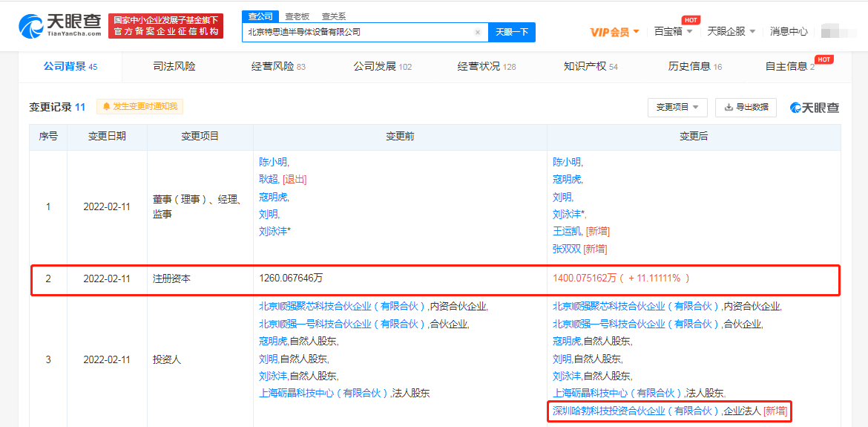Open 张双双 newly added director link
The image size is (868, 427).
567,249
